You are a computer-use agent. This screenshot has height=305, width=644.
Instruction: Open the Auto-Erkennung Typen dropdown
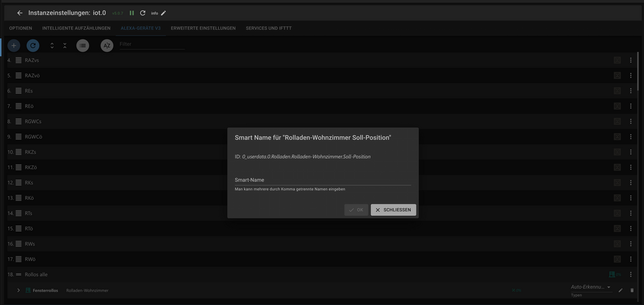591,287
